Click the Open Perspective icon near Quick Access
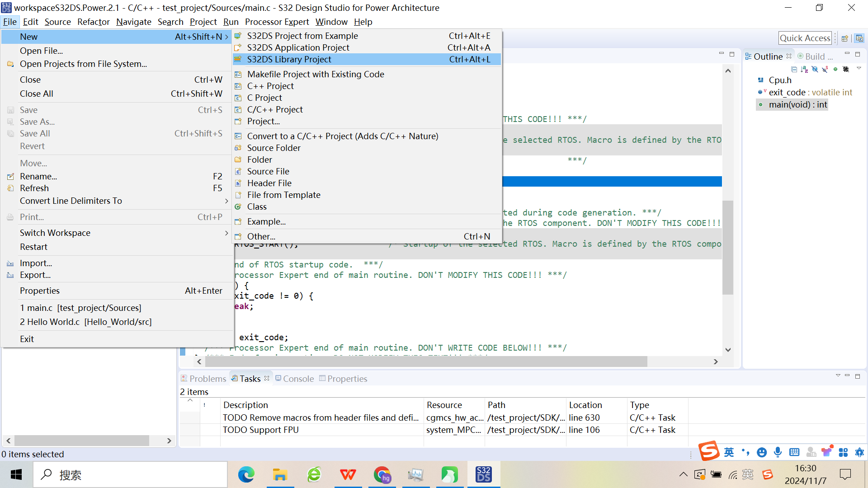Image resolution: width=868 pixels, height=488 pixels. coord(844,38)
